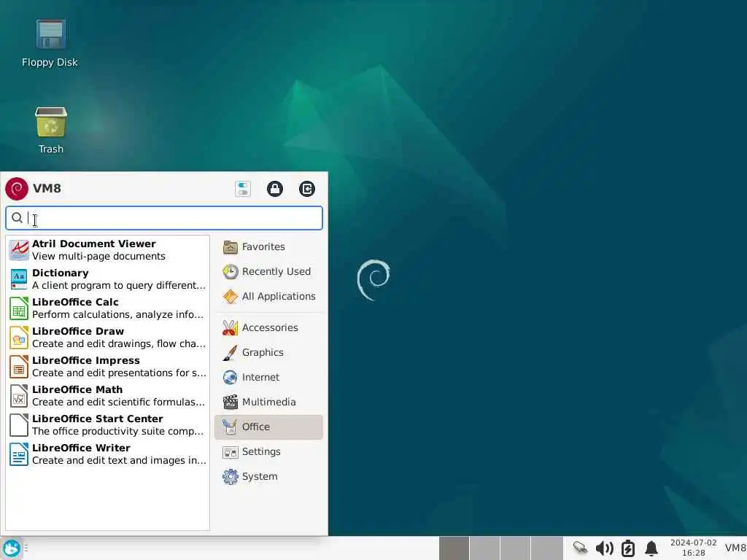Switch to the Multimedia category
Screen dimensions: 747x560
coord(268,402)
